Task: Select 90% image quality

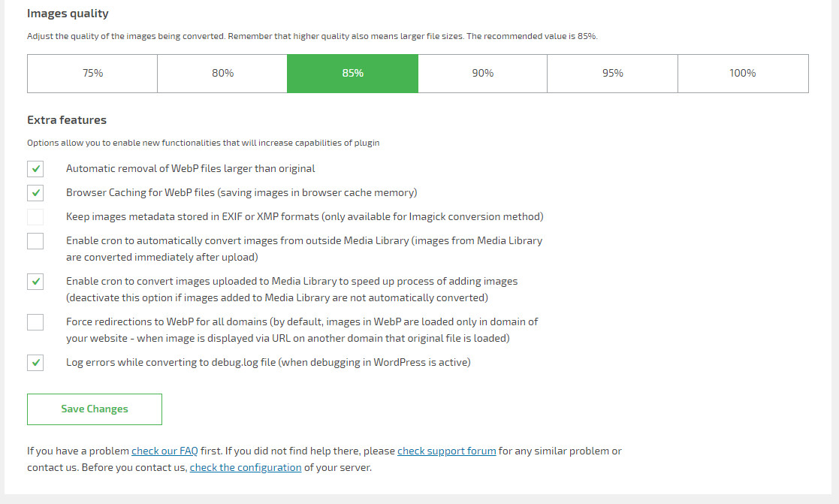Action: point(482,74)
